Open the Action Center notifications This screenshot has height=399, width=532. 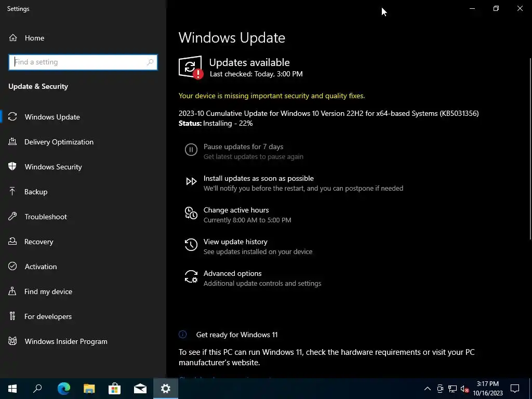515,389
